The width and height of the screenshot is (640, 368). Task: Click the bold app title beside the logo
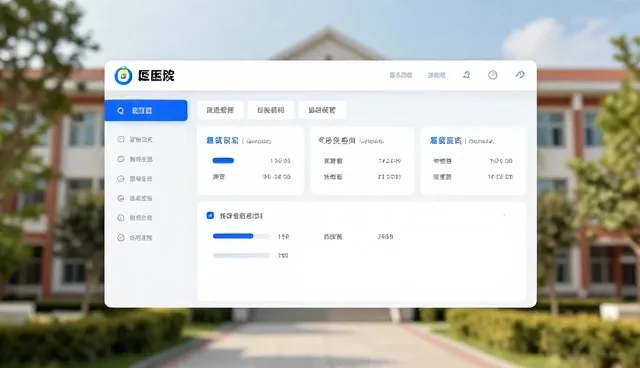(x=156, y=75)
